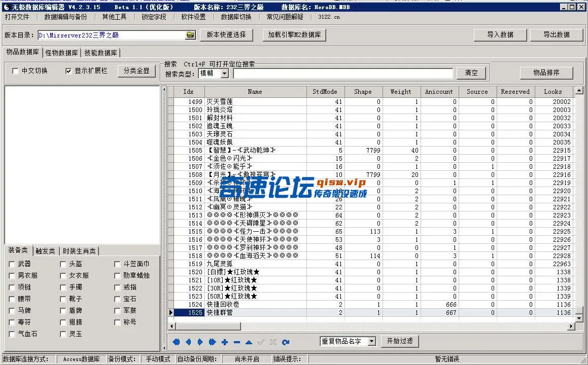Open 数据编辑与备份 menu
The width and height of the screenshot is (588, 365).
pos(65,17)
